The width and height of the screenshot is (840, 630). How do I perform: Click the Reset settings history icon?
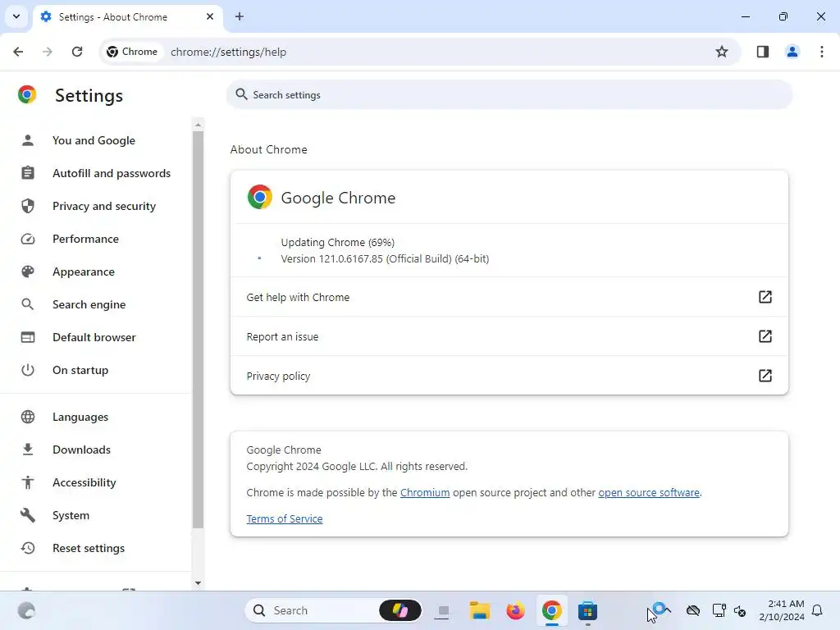[28, 548]
